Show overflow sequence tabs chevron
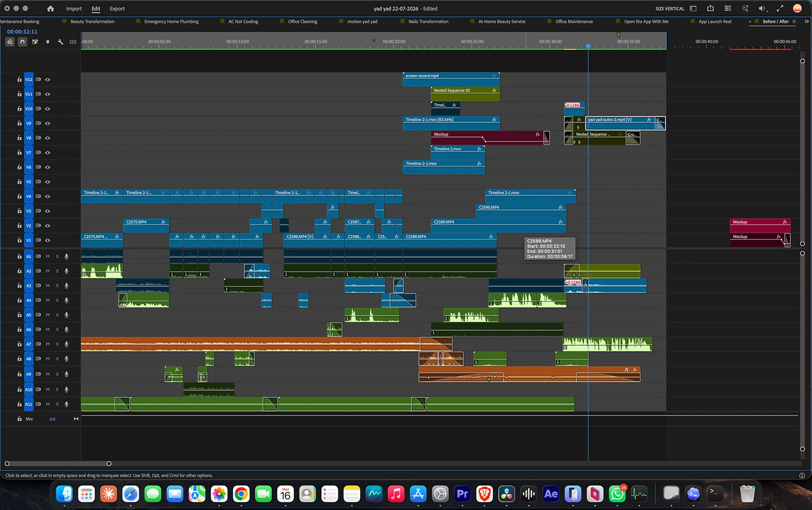The image size is (812, 510). coord(806,21)
